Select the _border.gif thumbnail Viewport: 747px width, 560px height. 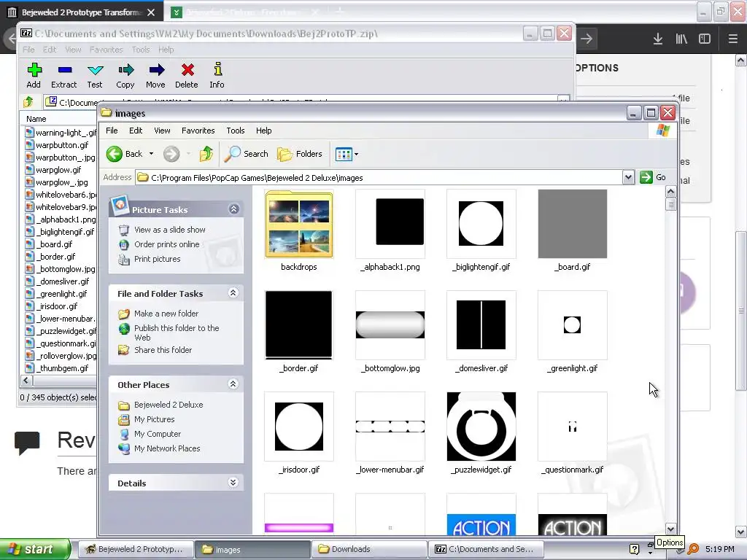tap(298, 324)
